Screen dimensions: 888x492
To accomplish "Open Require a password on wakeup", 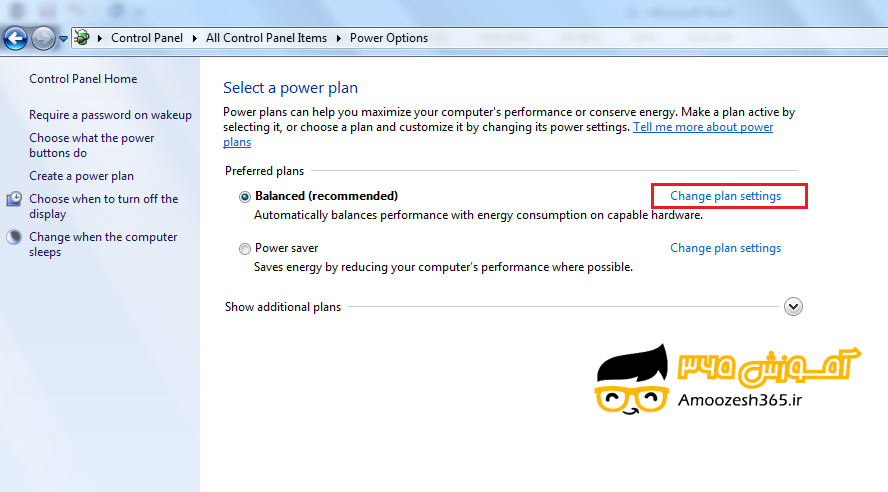I will click(x=110, y=115).
